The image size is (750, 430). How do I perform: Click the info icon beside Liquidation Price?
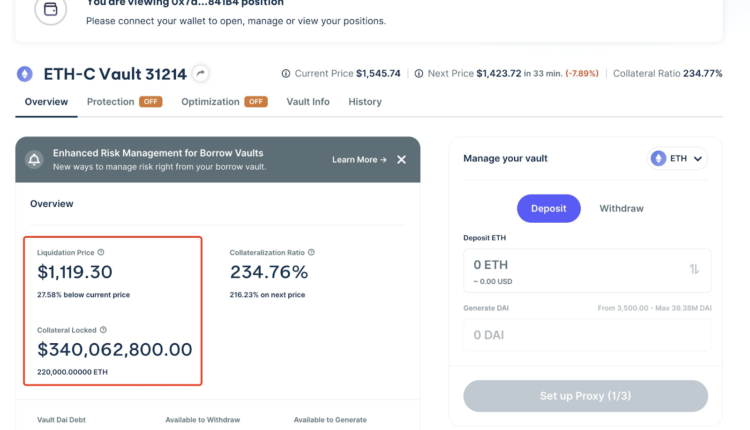(x=101, y=253)
